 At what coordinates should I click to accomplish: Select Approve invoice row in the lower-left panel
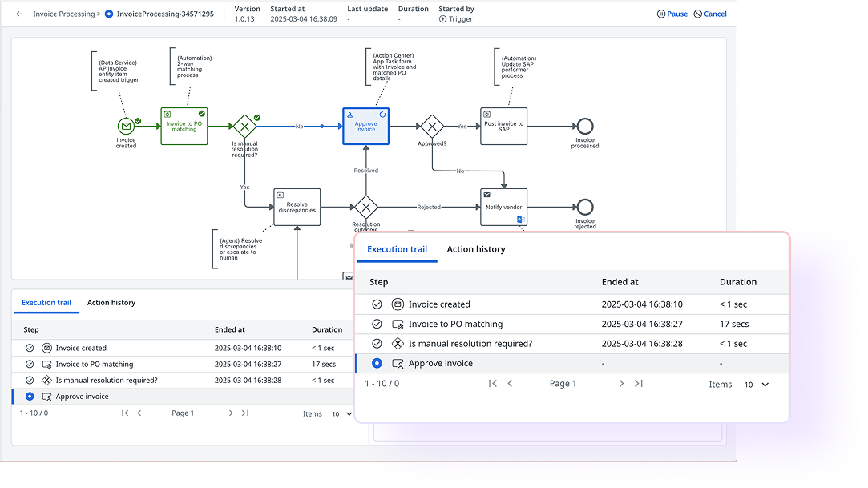(x=184, y=396)
